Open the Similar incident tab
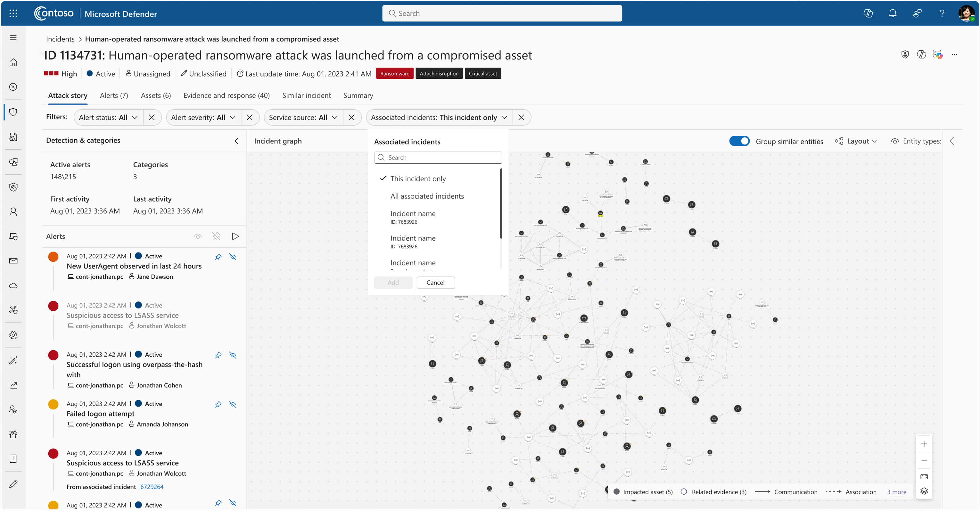 pyautogui.click(x=306, y=95)
